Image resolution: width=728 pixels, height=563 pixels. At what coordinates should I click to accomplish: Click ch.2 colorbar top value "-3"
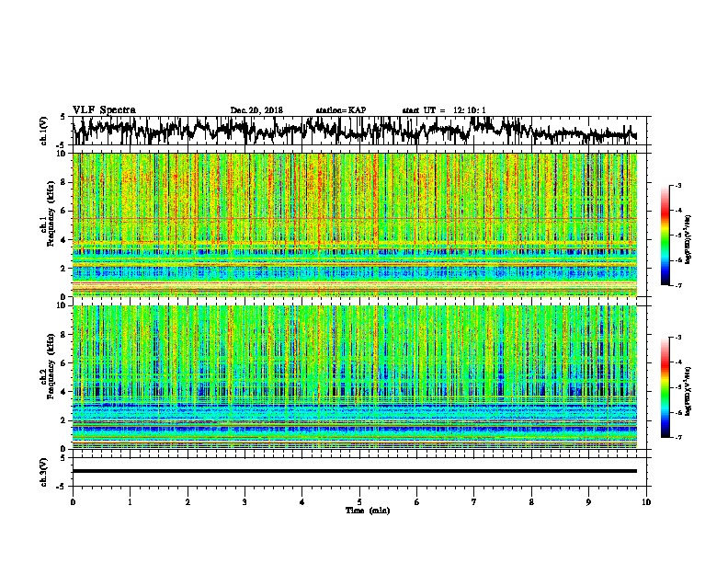678,338
